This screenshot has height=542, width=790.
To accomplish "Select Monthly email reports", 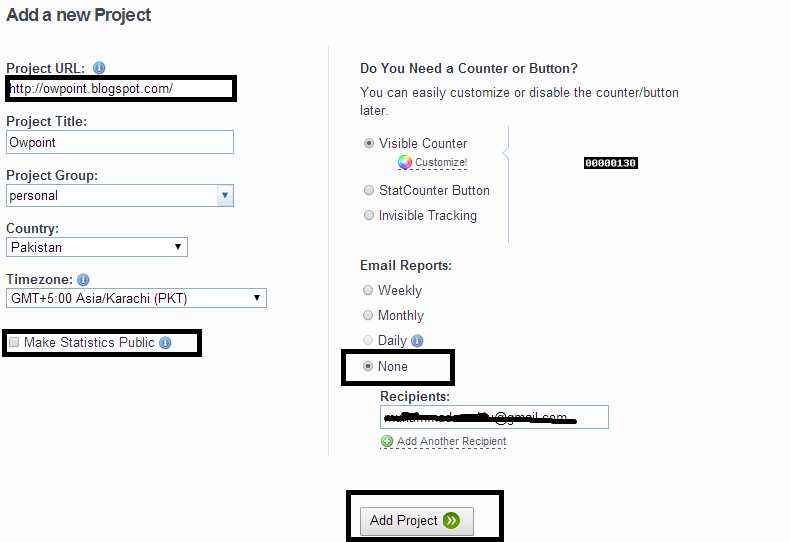I will (368, 315).
